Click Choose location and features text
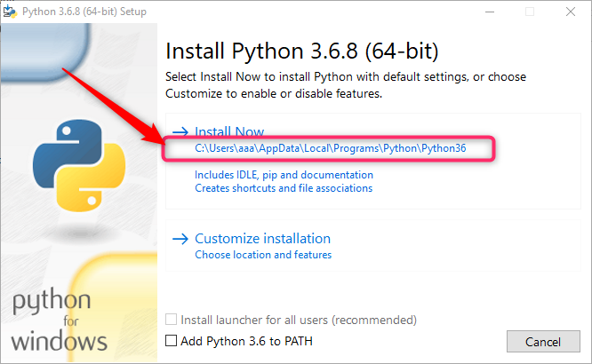Viewport: 592px width, 364px height. click(263, 255)
